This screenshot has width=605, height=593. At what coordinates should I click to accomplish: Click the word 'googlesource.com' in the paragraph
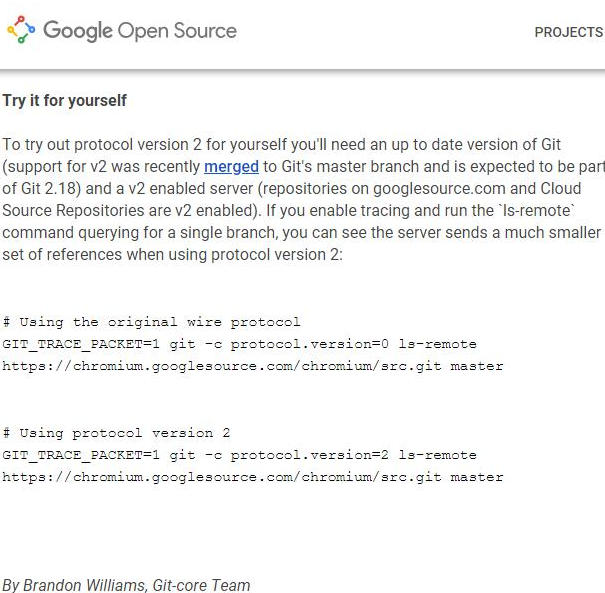pyautogui.click(x=439, y=189)
